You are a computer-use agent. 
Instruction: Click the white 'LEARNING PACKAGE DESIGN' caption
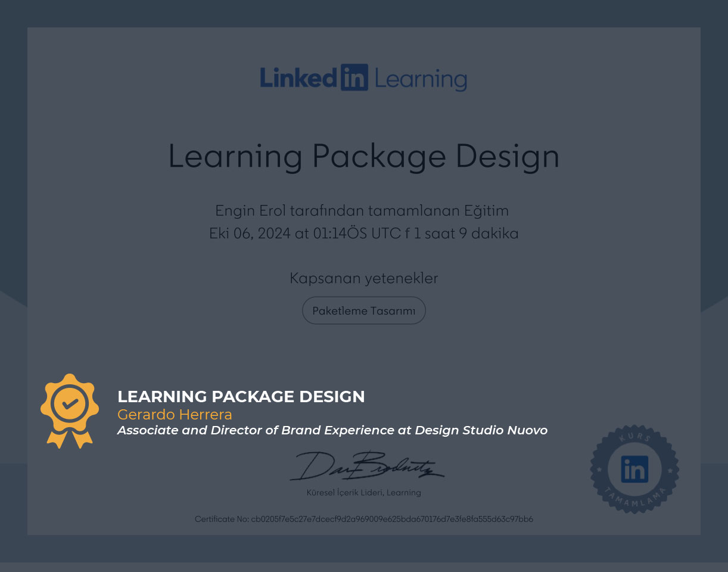click(x=241, y=396)
